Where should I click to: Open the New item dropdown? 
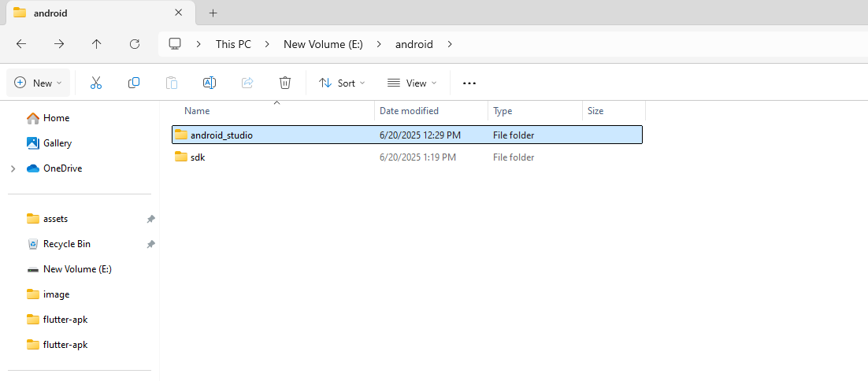(x=38, y=83)
